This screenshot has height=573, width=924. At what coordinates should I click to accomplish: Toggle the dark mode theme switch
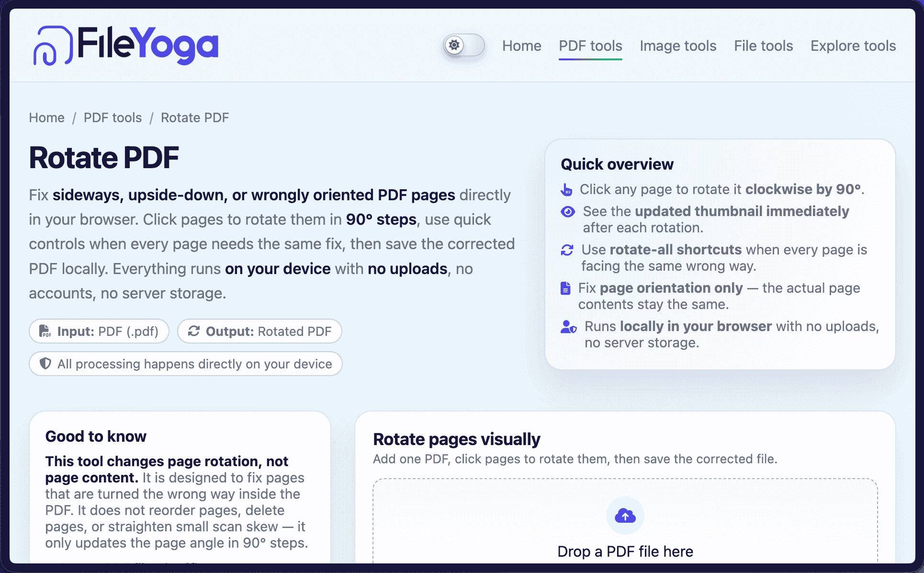click(463, 46)
